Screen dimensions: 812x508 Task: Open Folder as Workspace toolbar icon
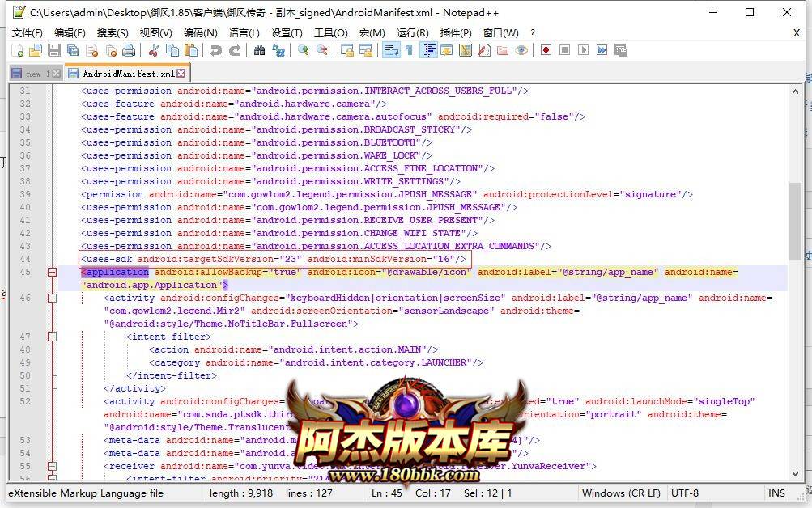502,50
